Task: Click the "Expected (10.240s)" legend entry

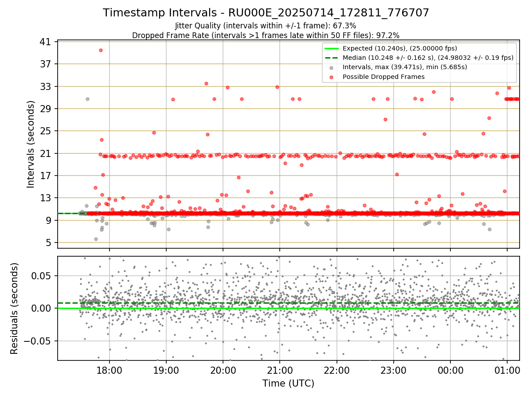Action: click(x=400, y=48)
